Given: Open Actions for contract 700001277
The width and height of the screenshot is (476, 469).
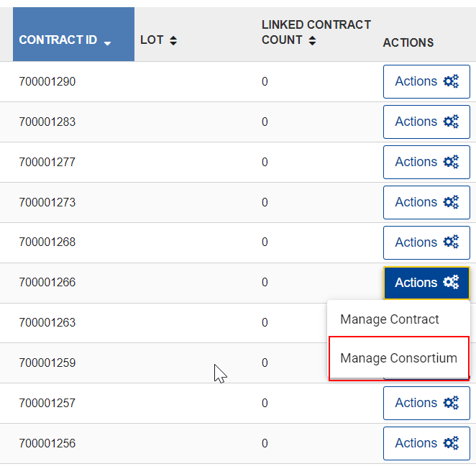Looking at the screenshot, I should [x=426, y=162].
